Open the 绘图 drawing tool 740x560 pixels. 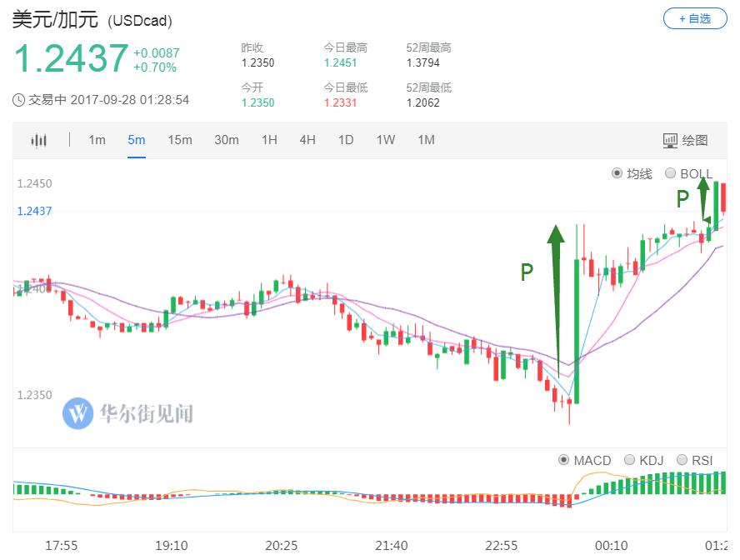(x=685, y=140)
